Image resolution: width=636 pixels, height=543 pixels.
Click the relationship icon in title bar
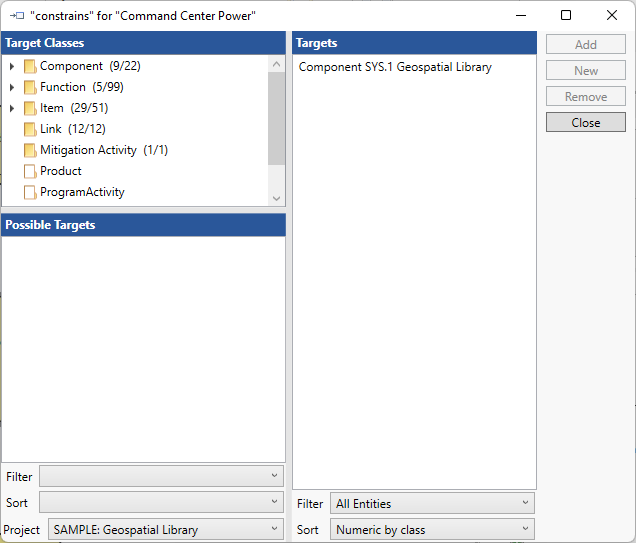(x=17, y=16)
